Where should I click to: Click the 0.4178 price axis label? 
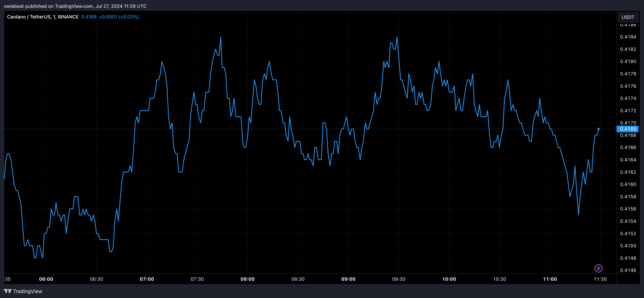point(628,74)
